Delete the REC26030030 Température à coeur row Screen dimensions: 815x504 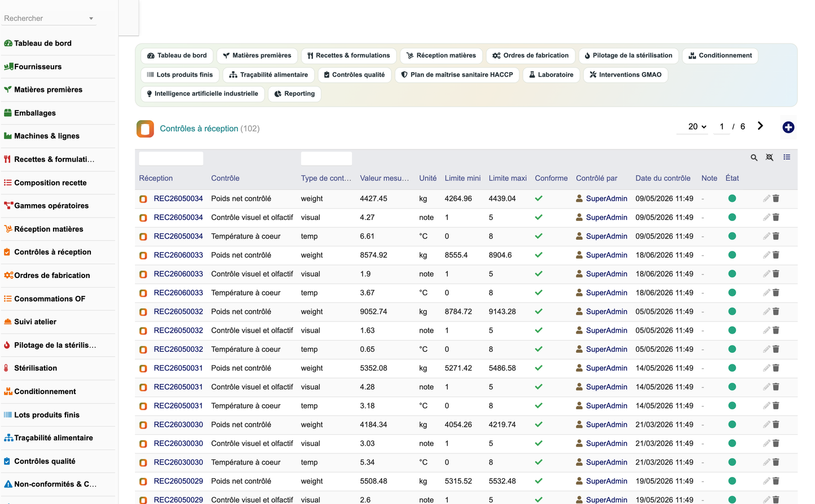(x=776, y=462)
